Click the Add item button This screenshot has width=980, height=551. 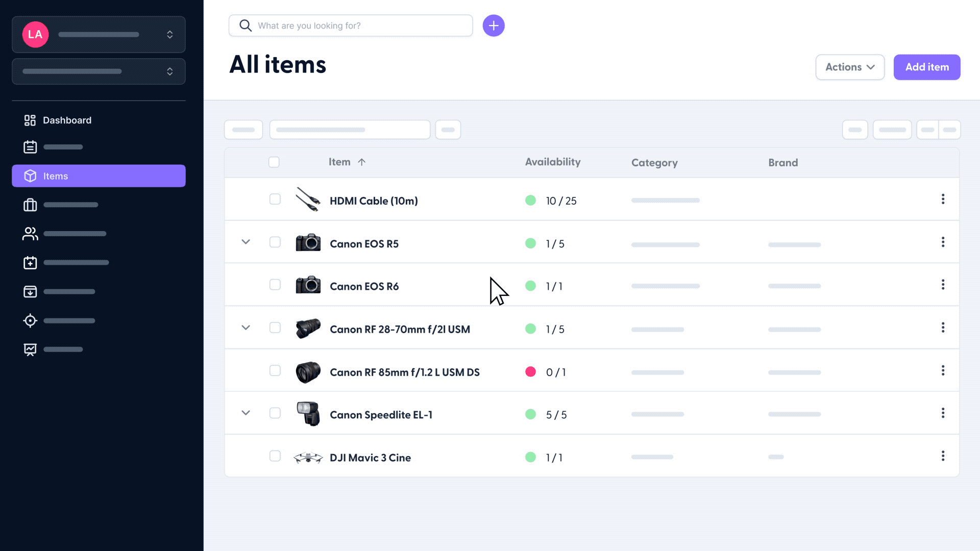(927, 67)
